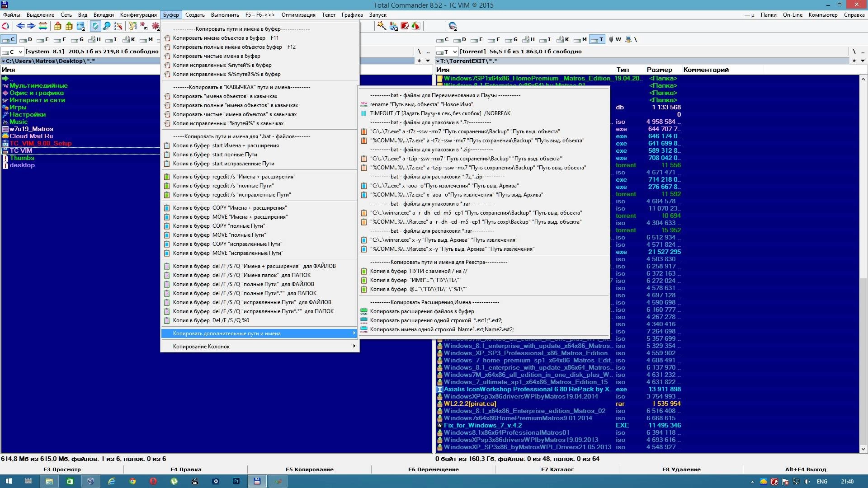Click the folder tree icon in the toolbar
The width and height of the screenshot is (868, 488).
click(132, 26)
